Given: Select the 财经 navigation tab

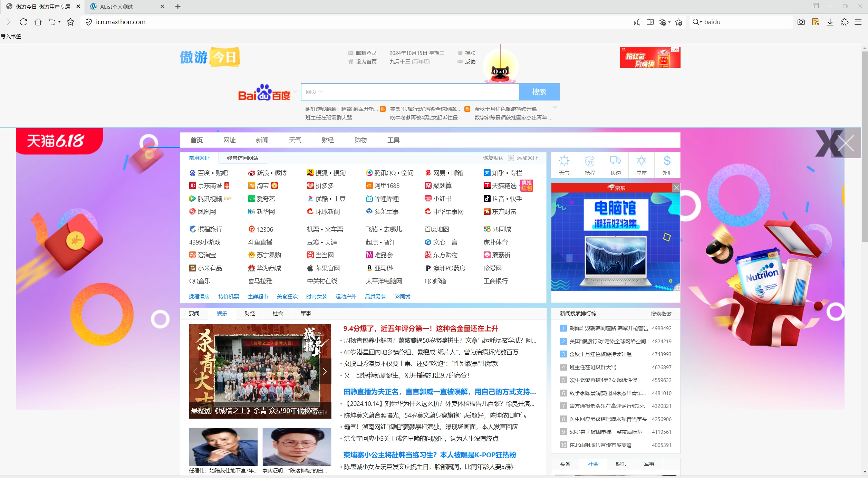Looking at the screenshot, I should coord(328,140).
